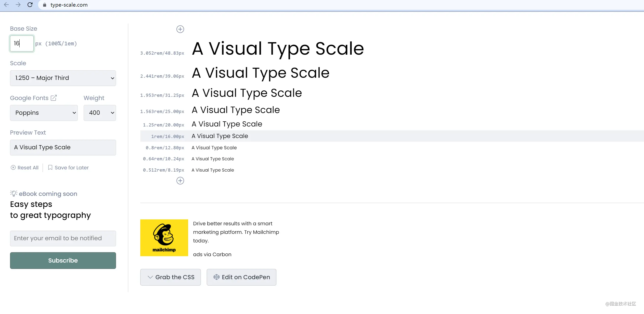This screenshot has height=314, width=644.
Task: Click the Edit on CodePen button
Action: (x=241, y=277)
